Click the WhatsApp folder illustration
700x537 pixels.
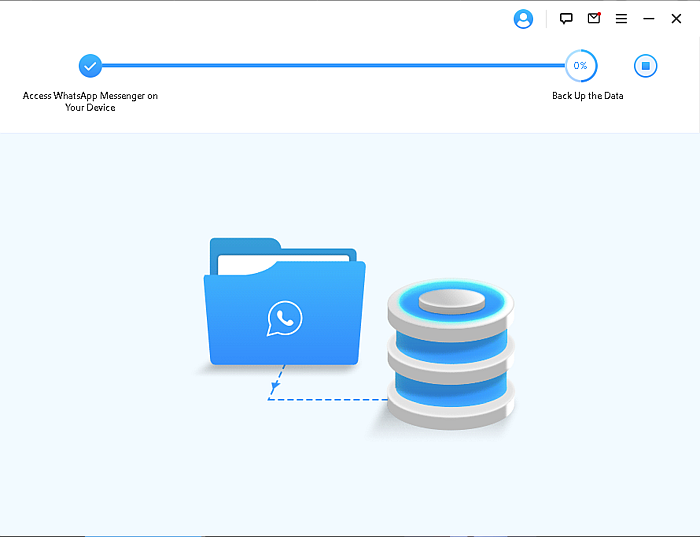pyautogui.click(x=284, y=301)
